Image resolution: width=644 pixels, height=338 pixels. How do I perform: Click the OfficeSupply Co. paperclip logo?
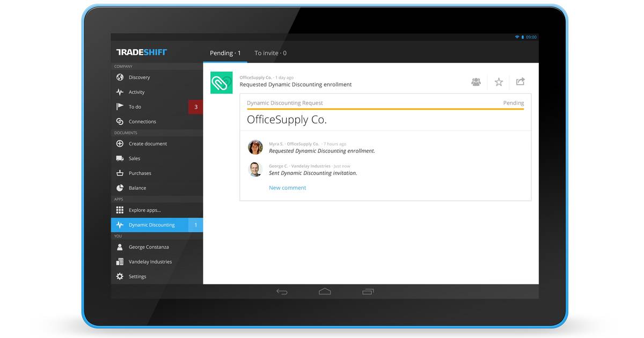221,83
